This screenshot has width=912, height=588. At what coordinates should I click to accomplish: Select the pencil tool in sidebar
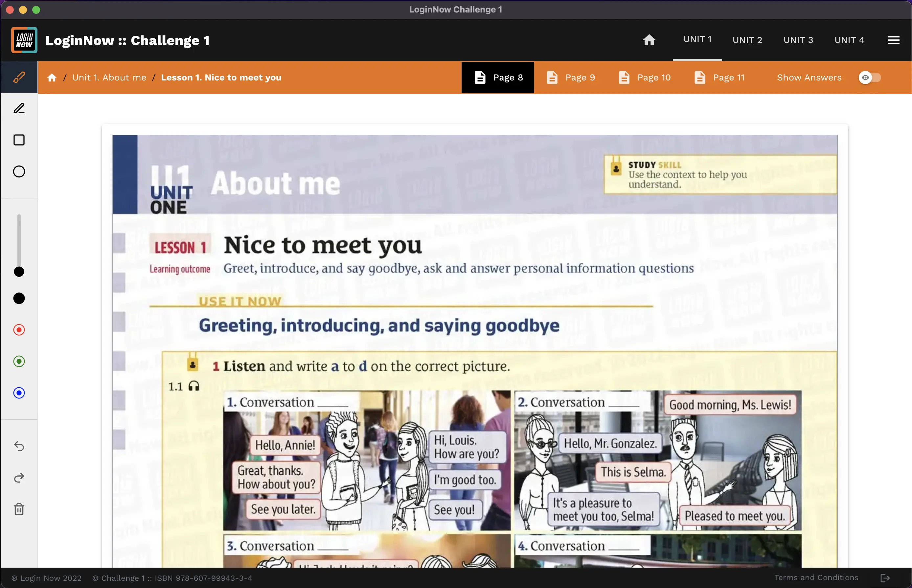[x=19, y=108]
